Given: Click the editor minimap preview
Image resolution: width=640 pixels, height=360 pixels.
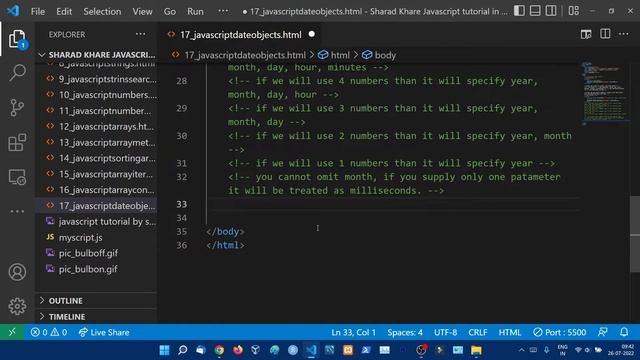Looking at the screenshot, I should (605, 93).
